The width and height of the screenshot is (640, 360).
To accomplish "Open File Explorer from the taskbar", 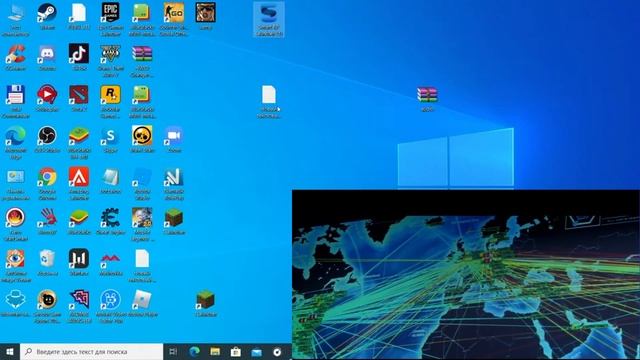I will [x=215, y=352].
